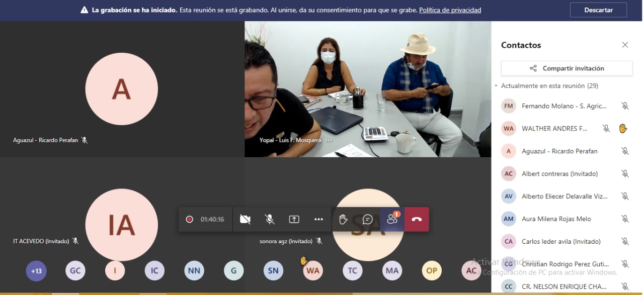
Task: Click large IA avatar of IT ACEVEDO tile
Action: (121, 225)
